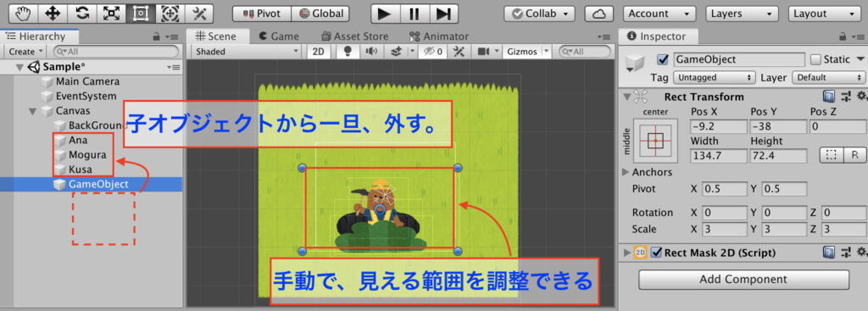Click the Pos X input field

(717, 126)
